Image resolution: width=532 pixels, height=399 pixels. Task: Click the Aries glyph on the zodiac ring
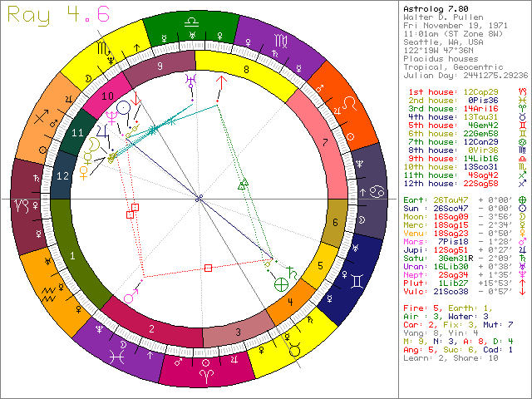click(x=205, y=375)
